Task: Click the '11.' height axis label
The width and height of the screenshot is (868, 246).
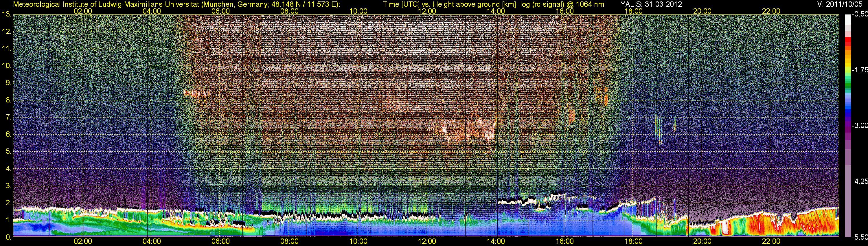Action: click(7, 49)
